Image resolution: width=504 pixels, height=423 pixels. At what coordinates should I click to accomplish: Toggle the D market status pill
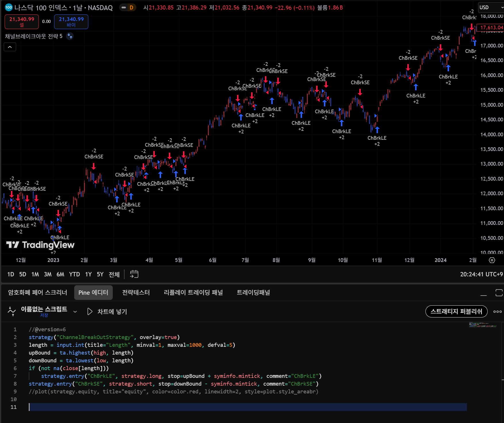tap(128, 8)
